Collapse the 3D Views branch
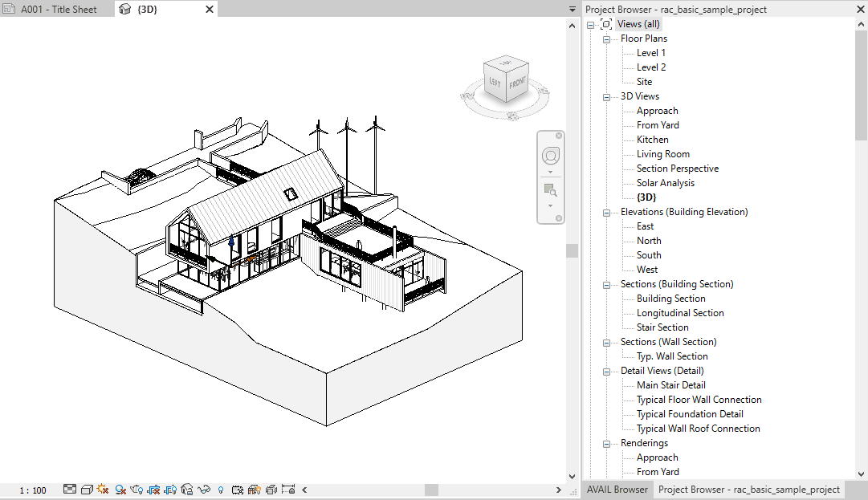The height and width of the screenshot is (500, 868). (x=608, y=96)
